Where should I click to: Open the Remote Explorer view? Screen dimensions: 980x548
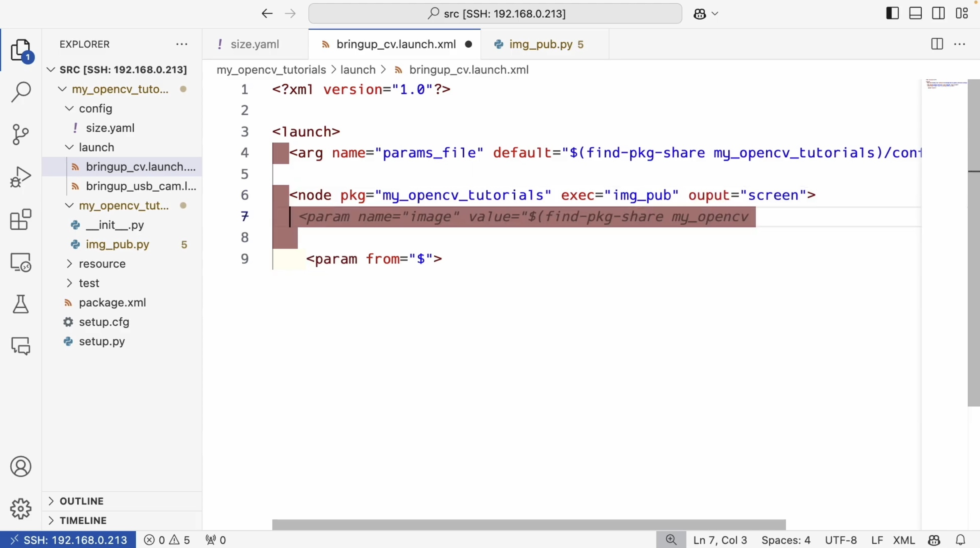click(21, 262)
